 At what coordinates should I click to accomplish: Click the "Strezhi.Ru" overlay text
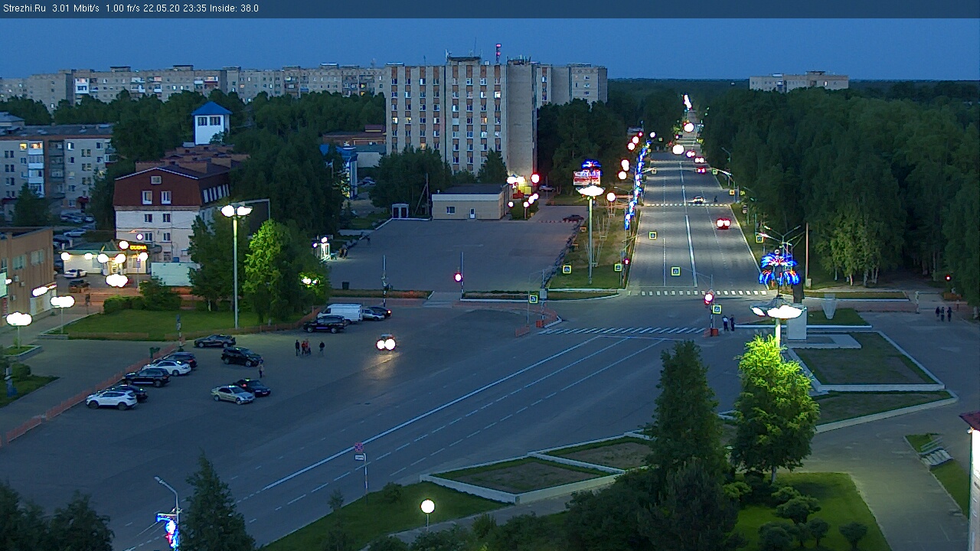click(x=24, y=8)
